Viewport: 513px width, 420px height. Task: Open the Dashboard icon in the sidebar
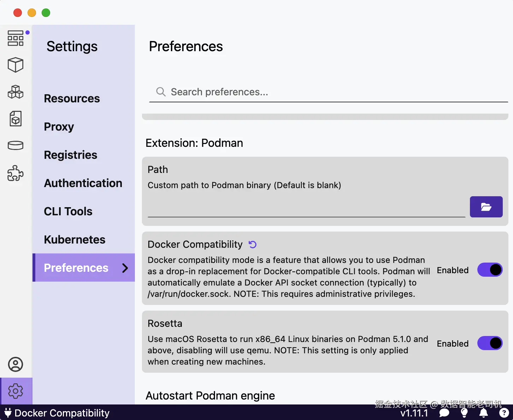[x=16, y=38]
